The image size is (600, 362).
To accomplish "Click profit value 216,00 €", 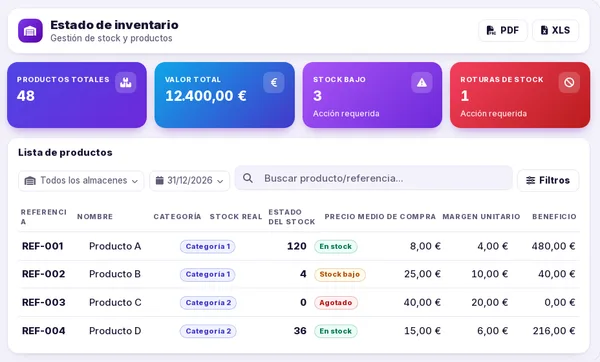I will point(554,331).
